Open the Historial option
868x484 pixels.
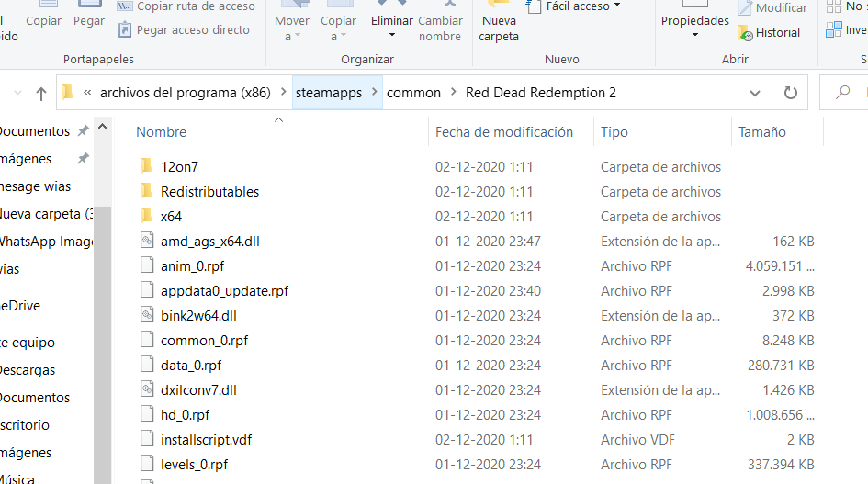pos(770,33)
